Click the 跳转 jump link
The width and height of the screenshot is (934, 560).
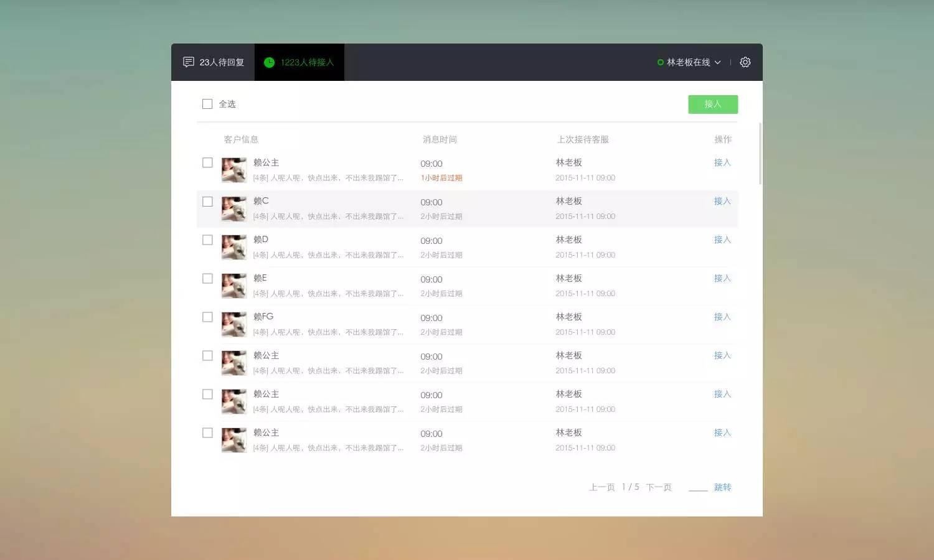pos(722,487)
